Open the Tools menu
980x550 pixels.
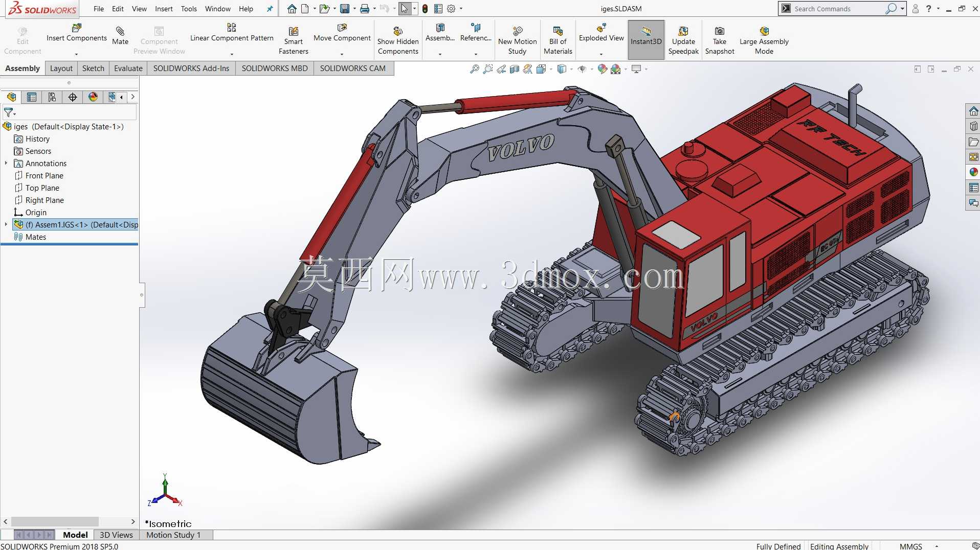pos(189,9)
